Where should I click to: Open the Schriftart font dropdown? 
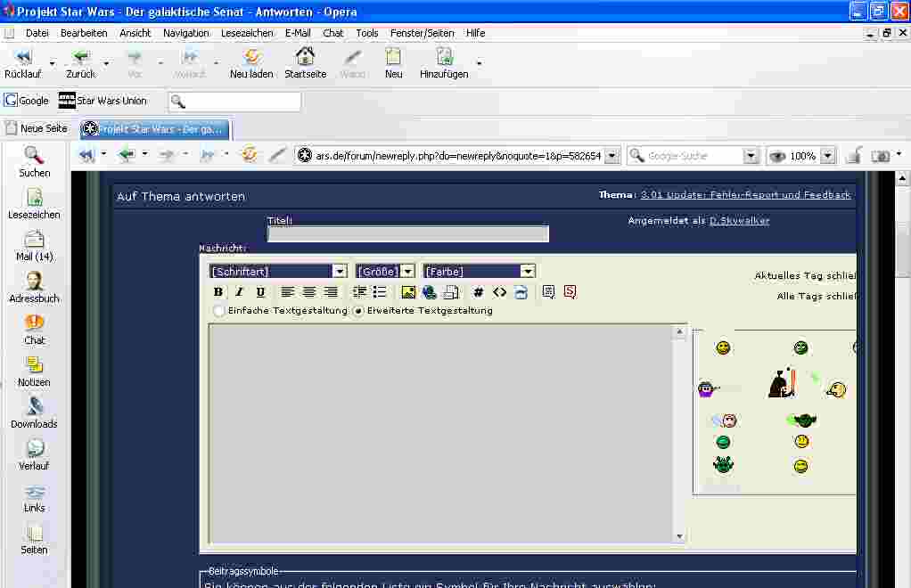[278, 271]
